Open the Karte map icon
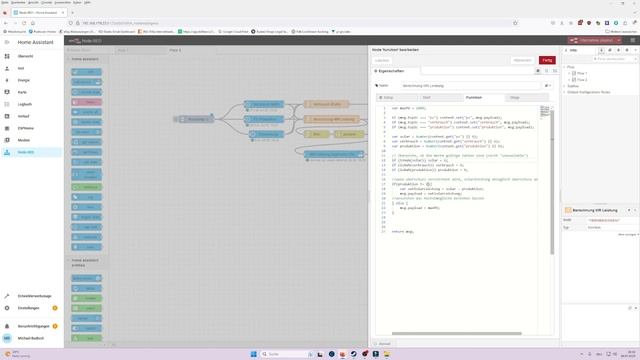The image size is (640, 360). [x=7, y=92]
